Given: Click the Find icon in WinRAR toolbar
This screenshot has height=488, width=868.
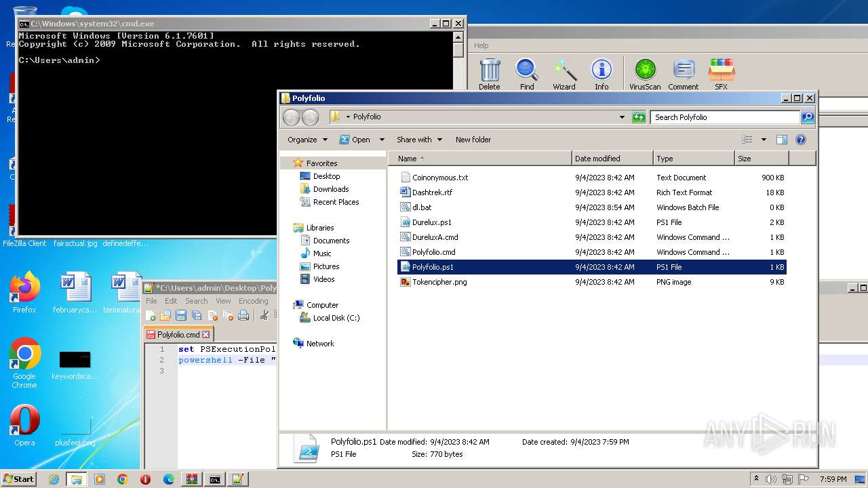Looking at the screenshot, I should click(527, 74).
